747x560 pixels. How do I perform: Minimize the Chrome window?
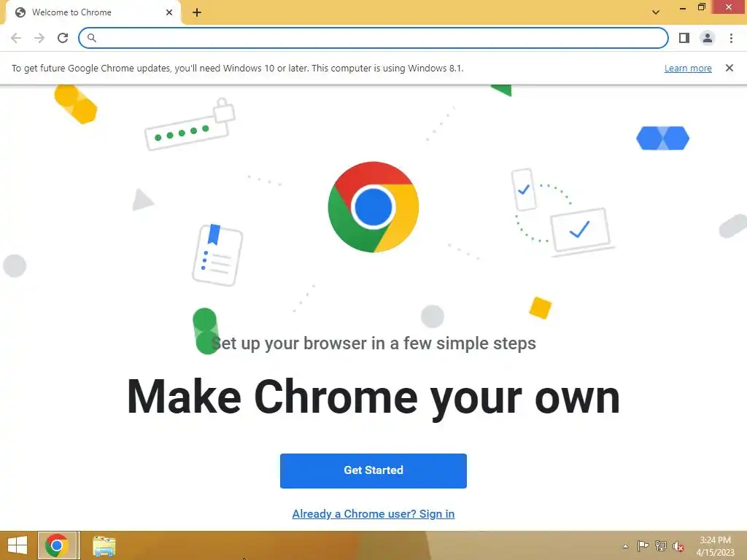coord(683,7)
